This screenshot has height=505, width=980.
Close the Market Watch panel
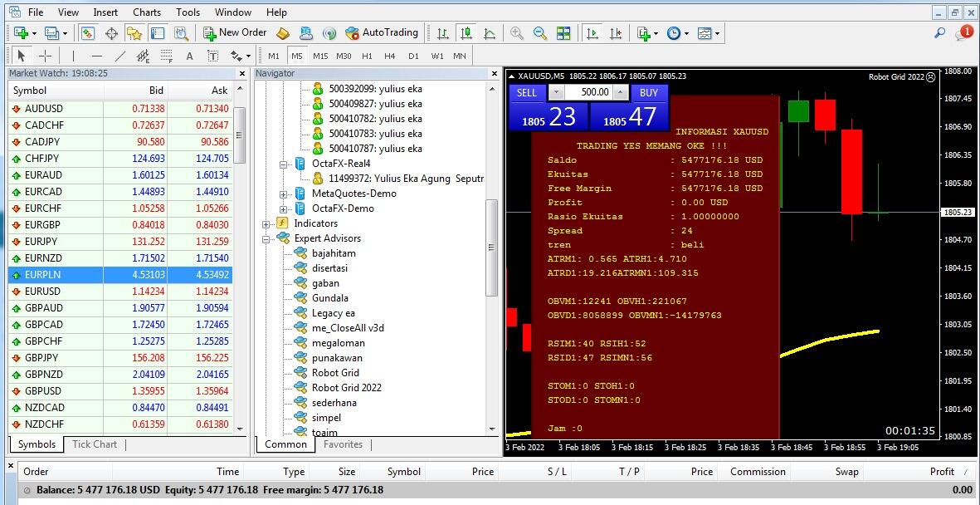[x=242, y=73]
